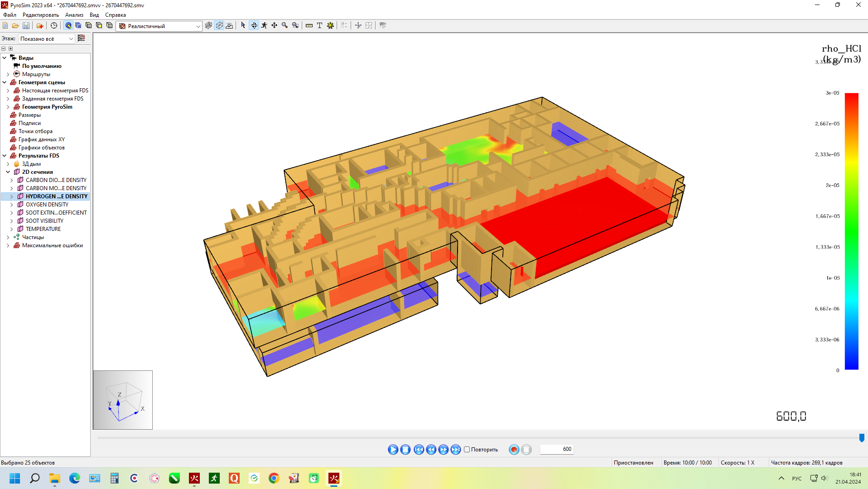Open the Анализ menu
Image resolution: width=868 pixels, height=489 pixels.
[74, 15]
